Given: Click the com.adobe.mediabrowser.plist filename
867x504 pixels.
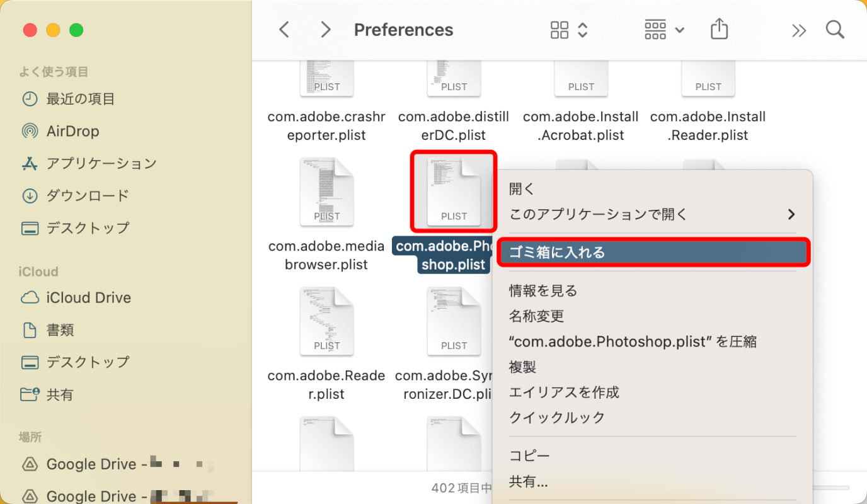Looking at the screenshot, I should [326, 255].
